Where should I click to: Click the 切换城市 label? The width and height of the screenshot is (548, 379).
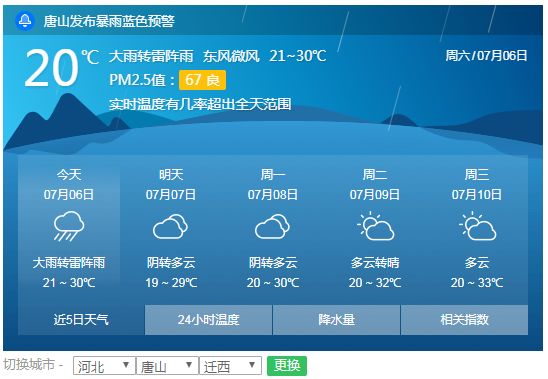[x=29, y=364]
